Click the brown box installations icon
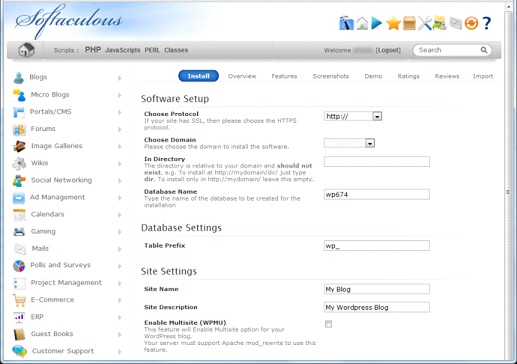 (x=409, y=23)
